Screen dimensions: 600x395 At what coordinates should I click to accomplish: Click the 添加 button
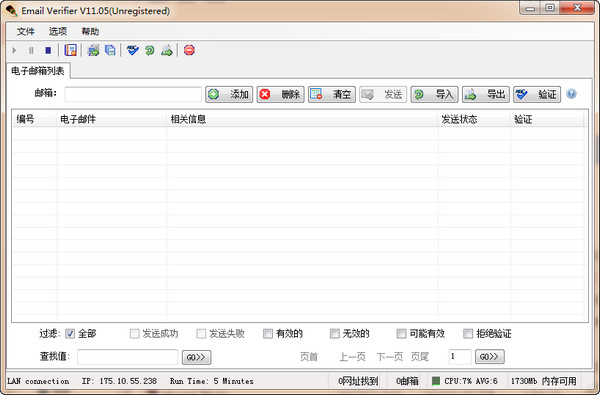click(x=229, y=94)
